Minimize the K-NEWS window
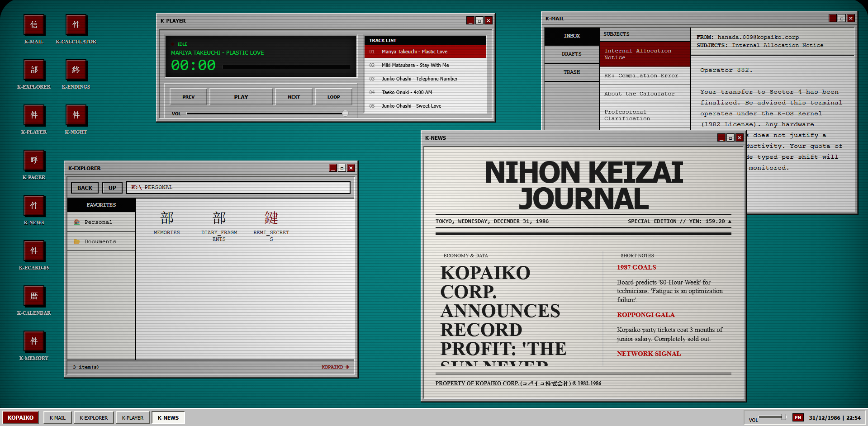The image size is (868, 426). click(721, 137)
